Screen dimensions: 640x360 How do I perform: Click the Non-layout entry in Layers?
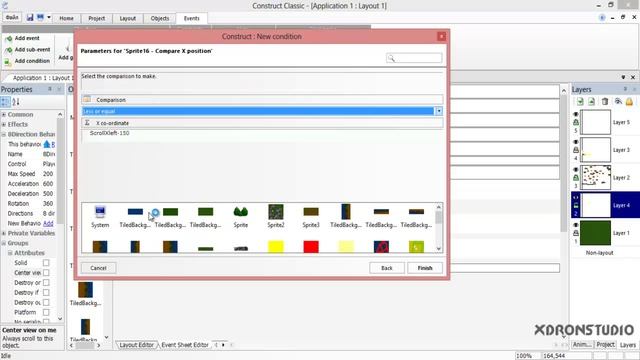599,253
